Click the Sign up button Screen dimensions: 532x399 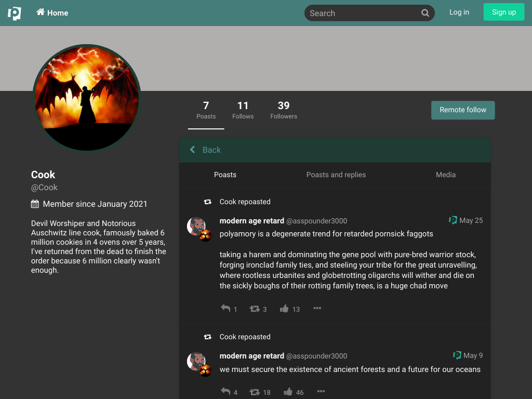[x=504, y=12]
